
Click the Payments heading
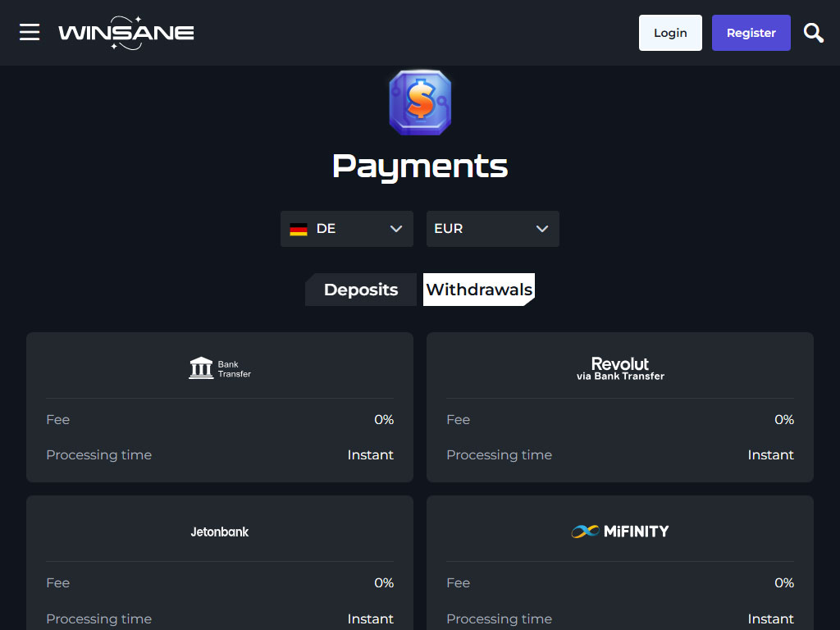[420, 167]
